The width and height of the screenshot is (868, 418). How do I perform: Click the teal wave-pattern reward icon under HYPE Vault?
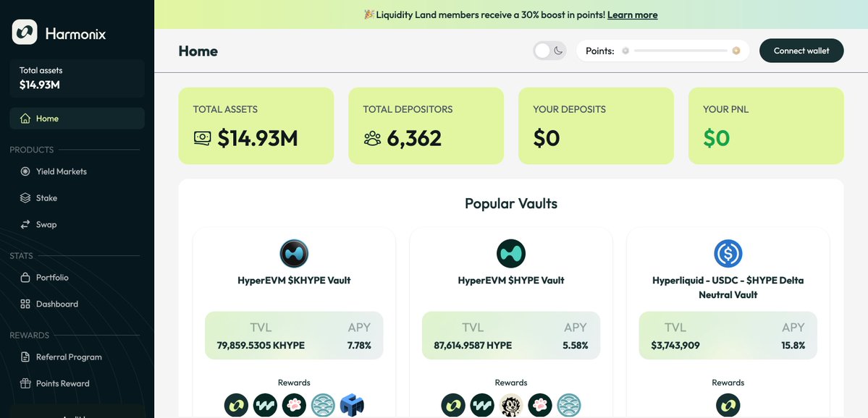(568, 405)
